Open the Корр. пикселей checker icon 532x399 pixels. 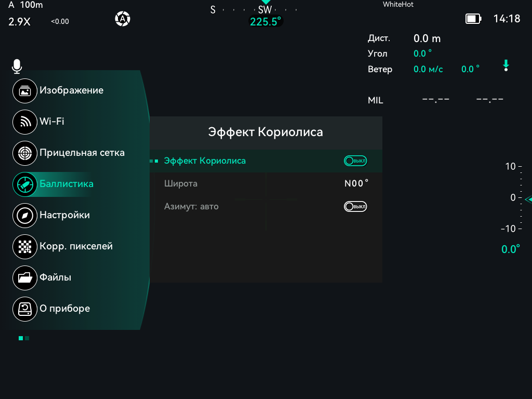pyautogui.click(x=25, y=247)
